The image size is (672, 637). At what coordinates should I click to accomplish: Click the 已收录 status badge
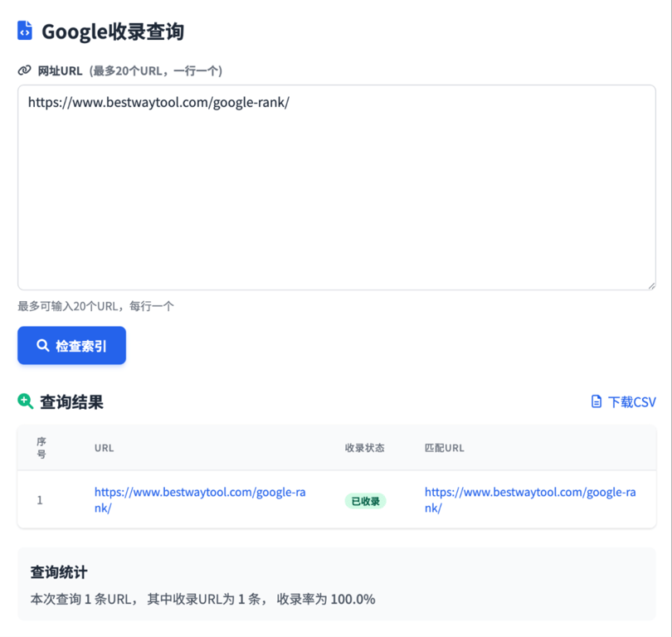[x=365, y=501]
